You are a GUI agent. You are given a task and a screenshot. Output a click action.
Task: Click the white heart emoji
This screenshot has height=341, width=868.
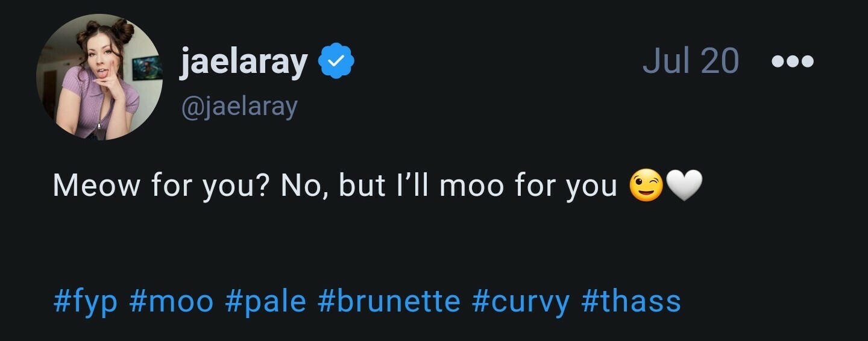683,186
